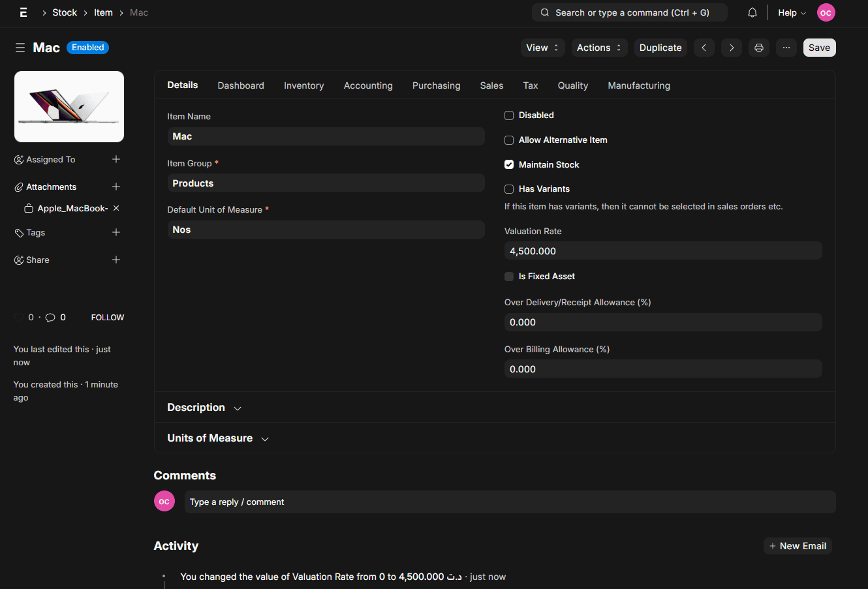Open the Default Unit of Measure field
Screen dimensions: 868x589
[x=326, y=230]
